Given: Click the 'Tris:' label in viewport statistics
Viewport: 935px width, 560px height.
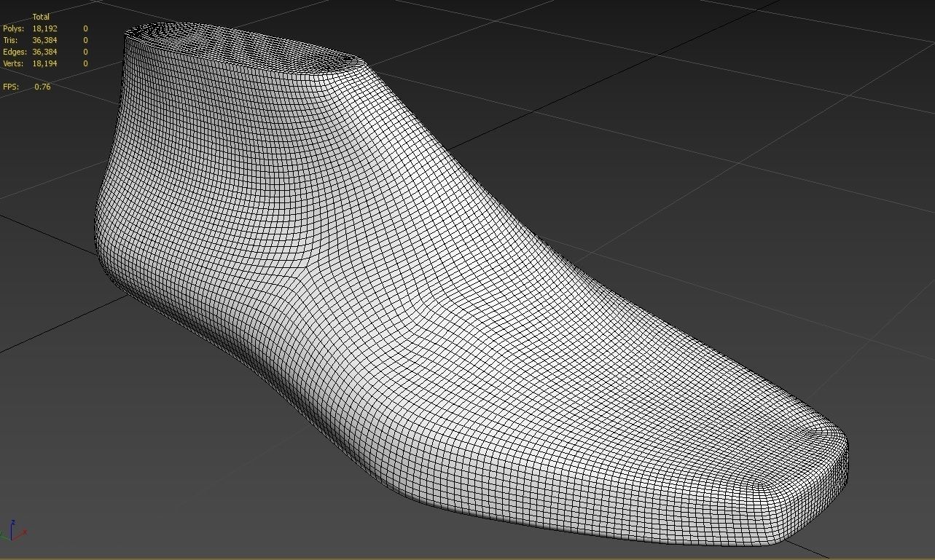Looking at the screenshot, I should [x=10, y=40].
